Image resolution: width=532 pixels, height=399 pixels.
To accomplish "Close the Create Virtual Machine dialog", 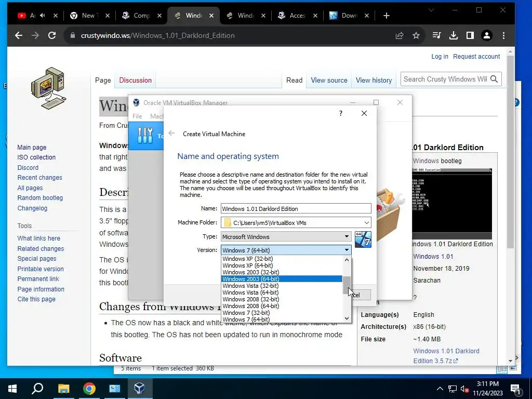I will point(364,113).
